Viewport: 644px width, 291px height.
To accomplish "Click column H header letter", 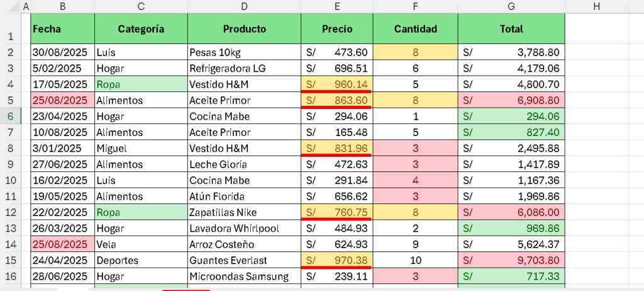I will [x=596, y=6].
